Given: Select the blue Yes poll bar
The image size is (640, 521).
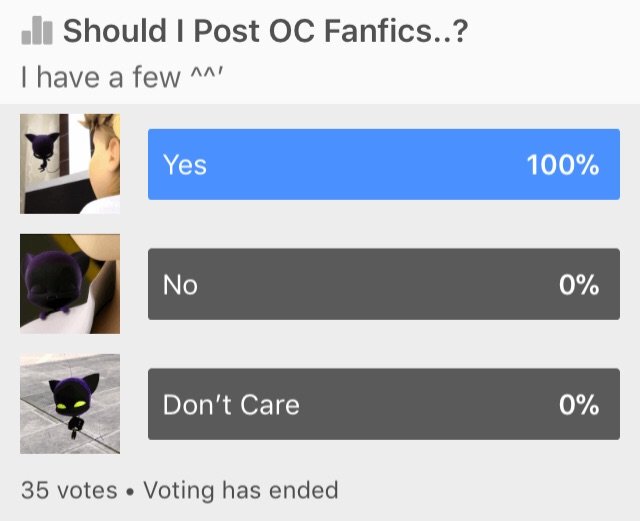Looking at the screenshot, I should click(384, 165).
